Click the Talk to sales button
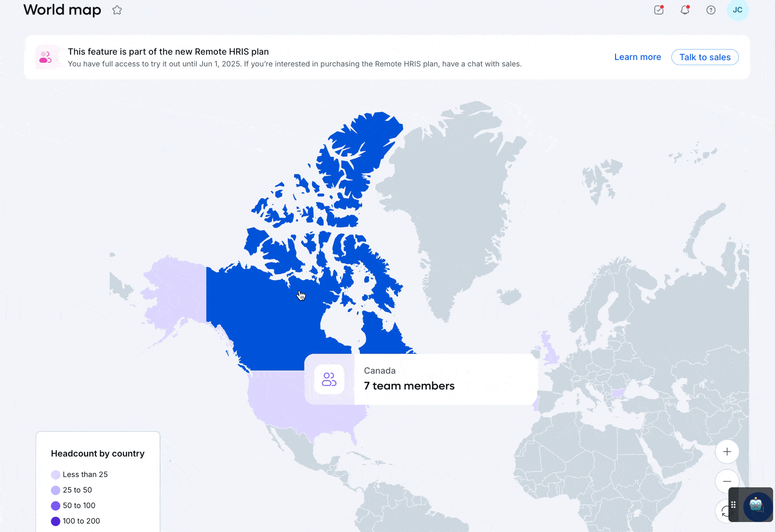This screenshot has height=532, width=775. point(705,57)
